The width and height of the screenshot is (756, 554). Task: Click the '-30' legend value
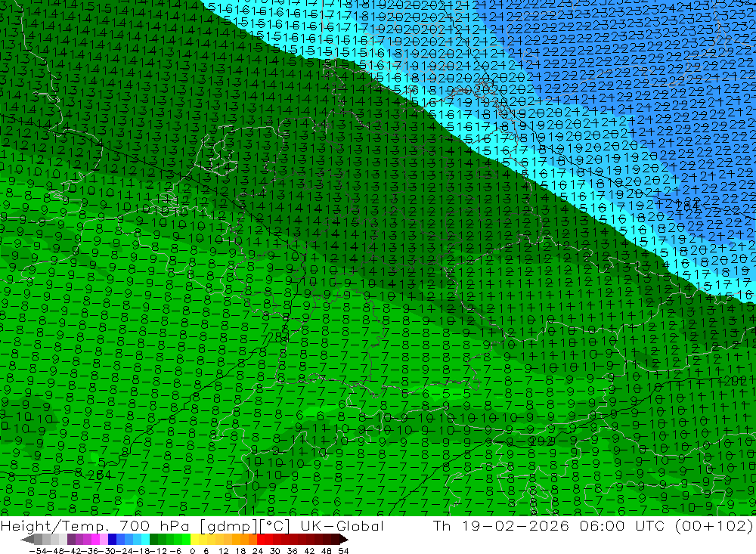coord(107,551)
